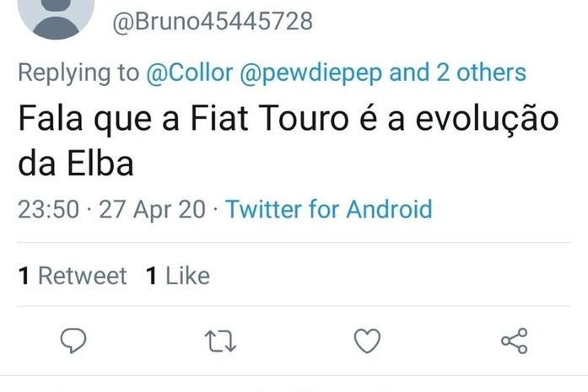Click the 23:50 timestamp
Viewport: 588px width, 392px height.
point(48,208)
